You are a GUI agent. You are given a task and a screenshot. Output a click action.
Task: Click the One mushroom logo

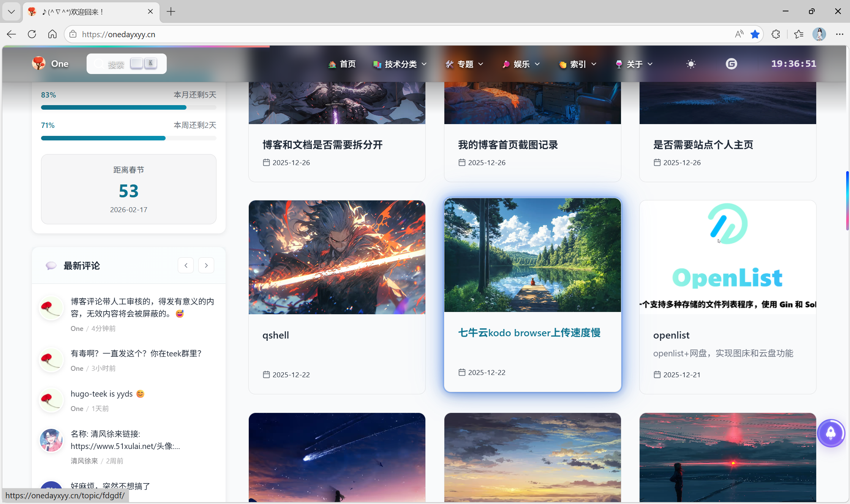[x=39, y=63]
